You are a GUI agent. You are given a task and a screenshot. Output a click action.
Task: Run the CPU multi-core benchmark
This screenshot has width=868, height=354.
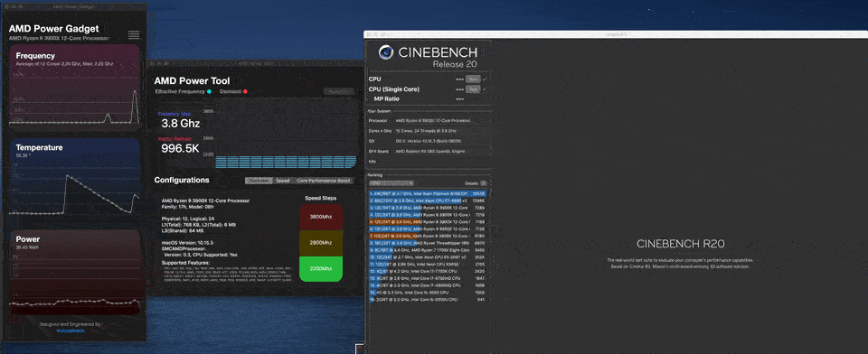(x=472, y=79)
